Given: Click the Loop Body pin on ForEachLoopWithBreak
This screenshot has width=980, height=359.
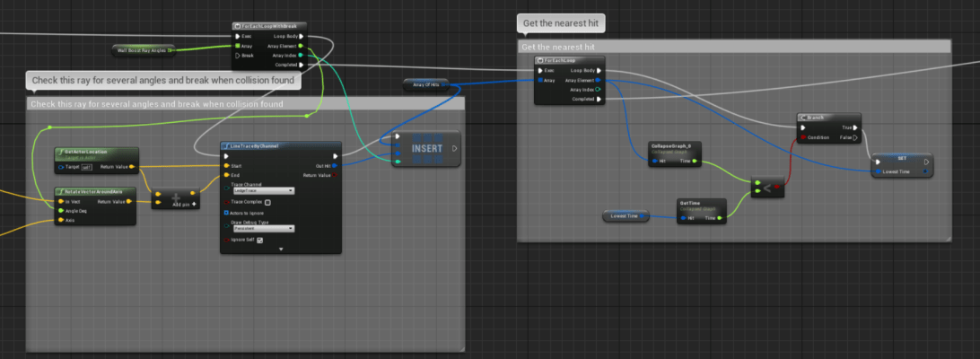Looking at the screenshot, I should coord(301,37).
